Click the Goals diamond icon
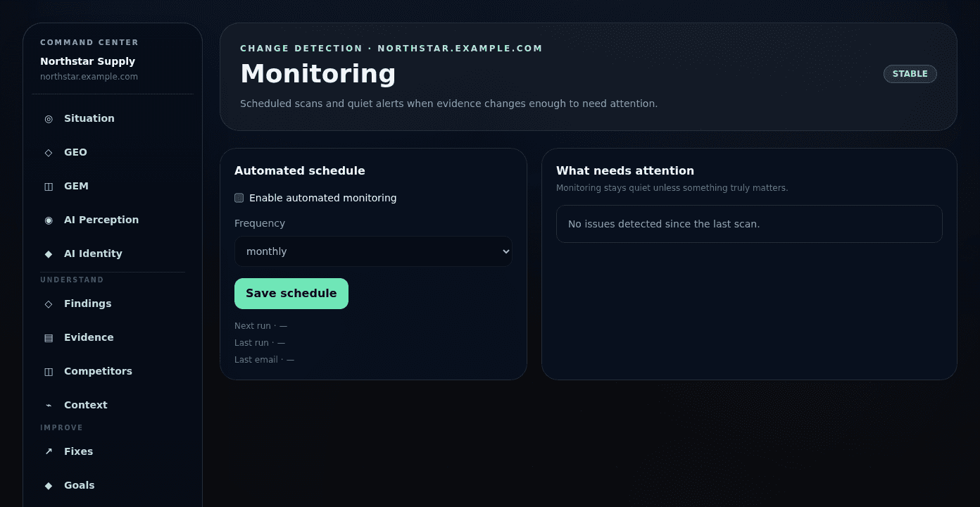 click(49, 485)
